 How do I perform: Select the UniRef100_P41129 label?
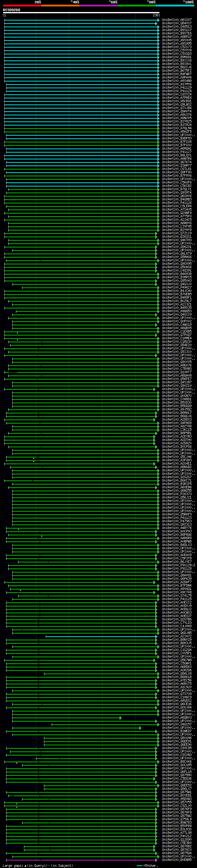coord(177,88)
